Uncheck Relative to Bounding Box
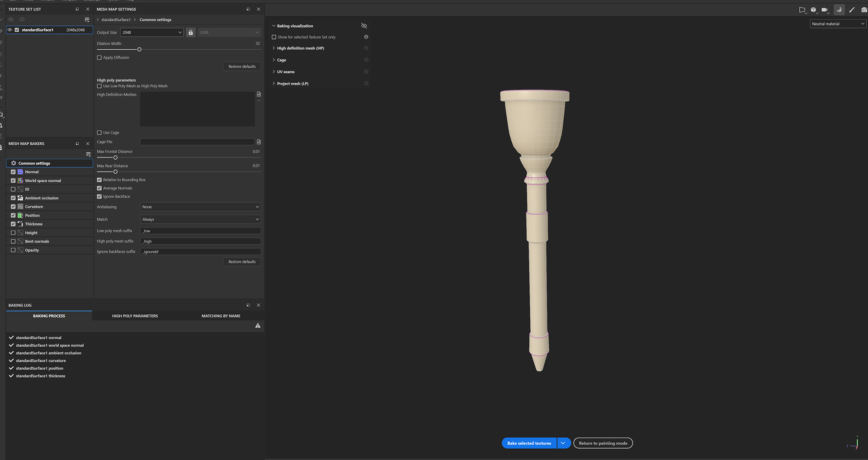This screenshot has width=868, height=460. pos(99,180)
